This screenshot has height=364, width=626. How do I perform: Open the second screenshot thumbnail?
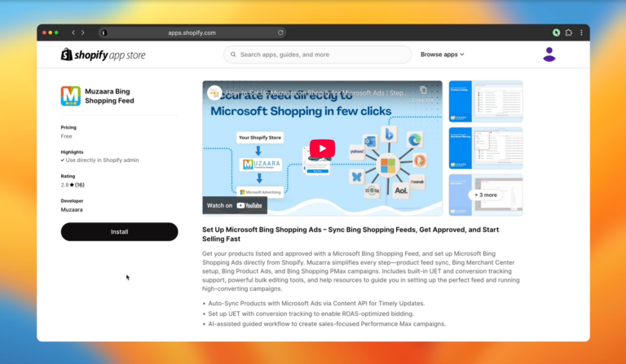(486, 148)
